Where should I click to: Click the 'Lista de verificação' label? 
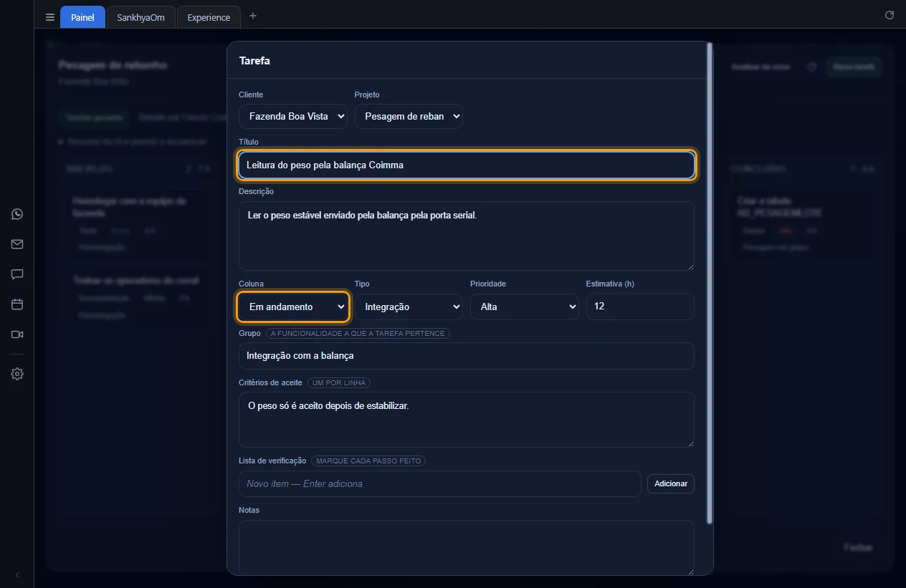point(272,461)
